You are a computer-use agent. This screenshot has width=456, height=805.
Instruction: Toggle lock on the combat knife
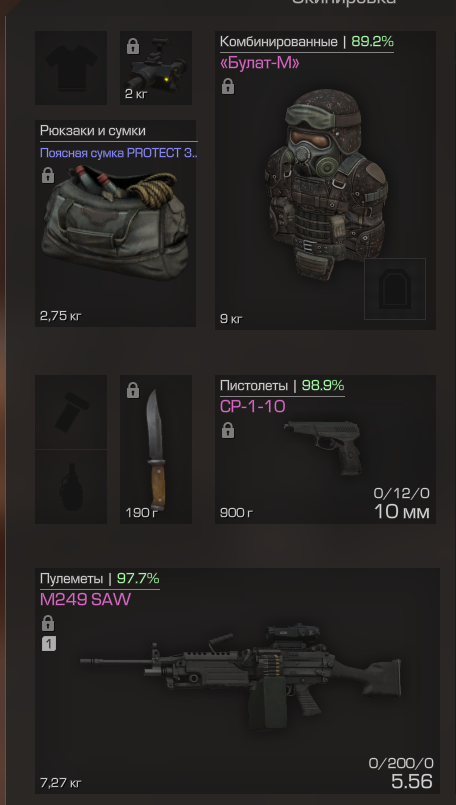133,390
